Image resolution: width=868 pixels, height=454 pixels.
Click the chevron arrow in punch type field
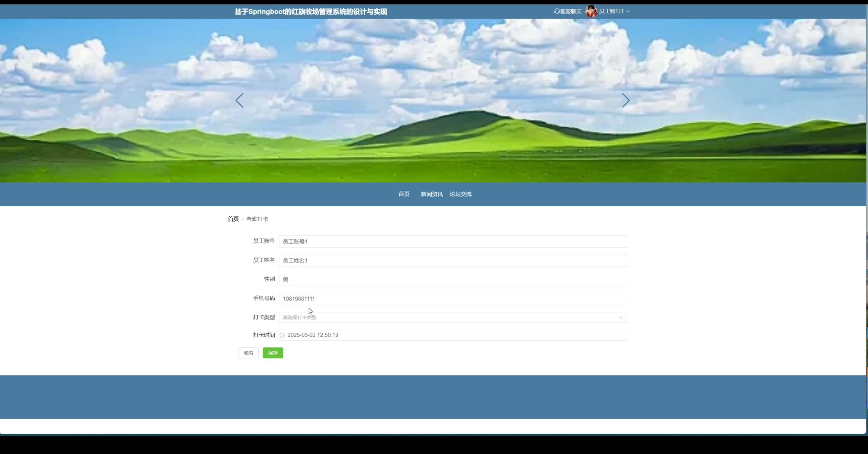pyautogui.click(x=621, y=317)
